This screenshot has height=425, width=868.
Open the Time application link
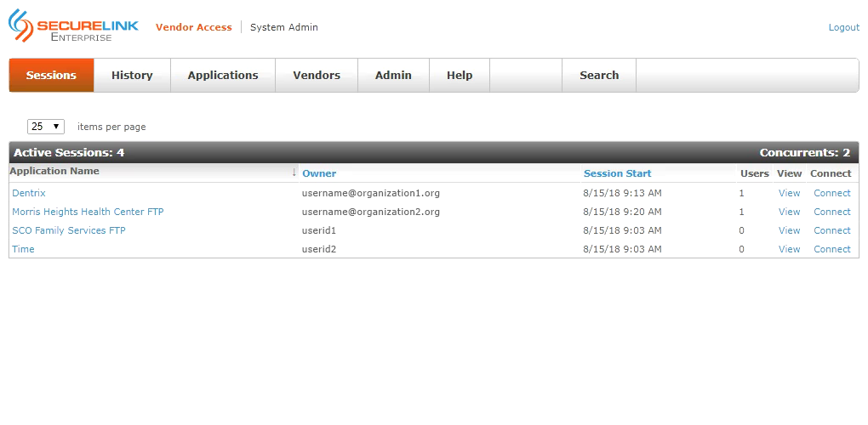click(23, 249)
